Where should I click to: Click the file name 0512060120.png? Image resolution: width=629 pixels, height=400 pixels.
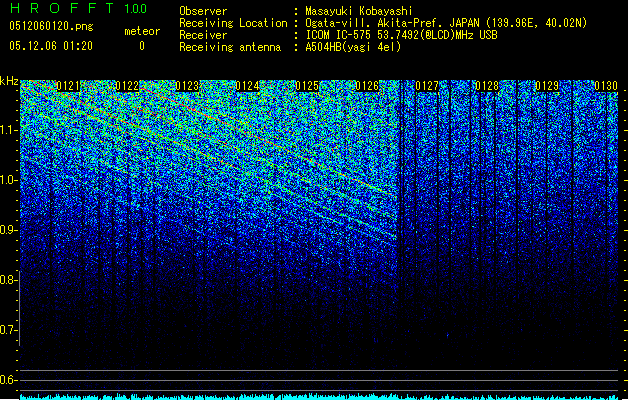[51, 27]
